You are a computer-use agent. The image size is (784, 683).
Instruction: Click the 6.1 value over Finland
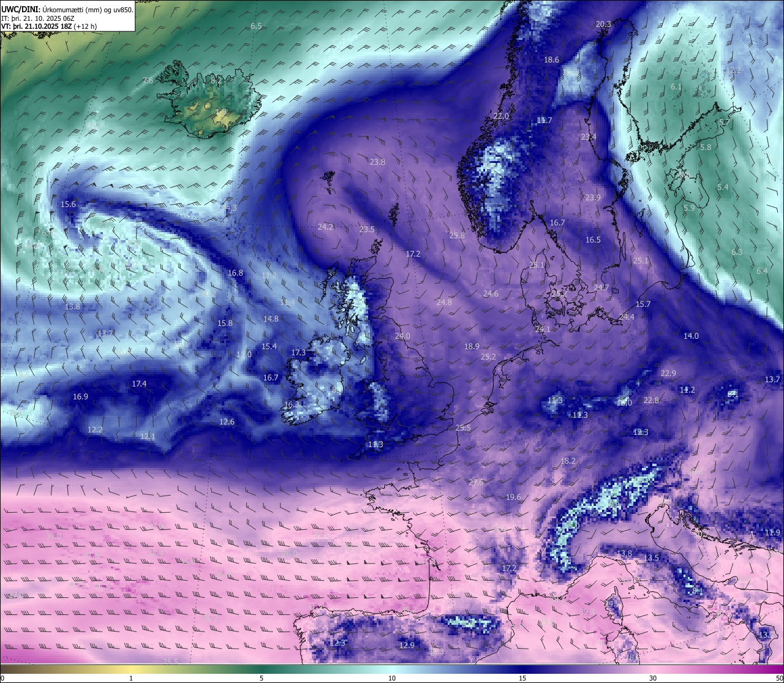coord(676,88)
